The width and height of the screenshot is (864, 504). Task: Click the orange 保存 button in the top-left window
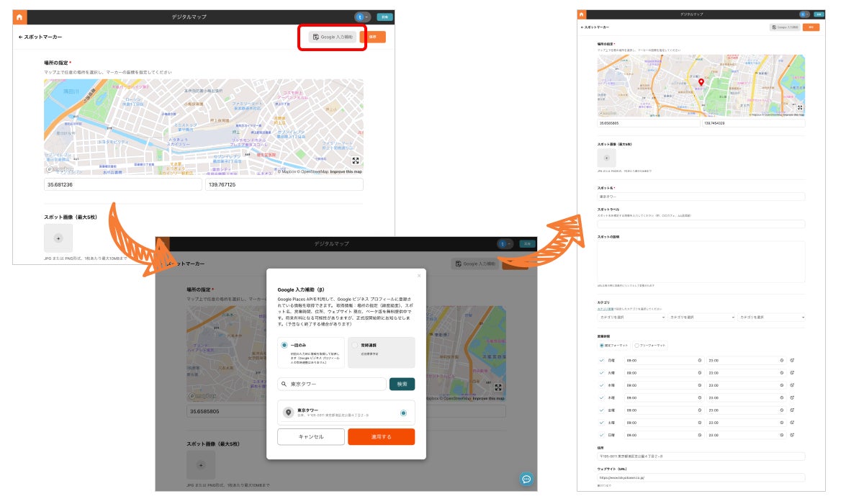(373, 36)
